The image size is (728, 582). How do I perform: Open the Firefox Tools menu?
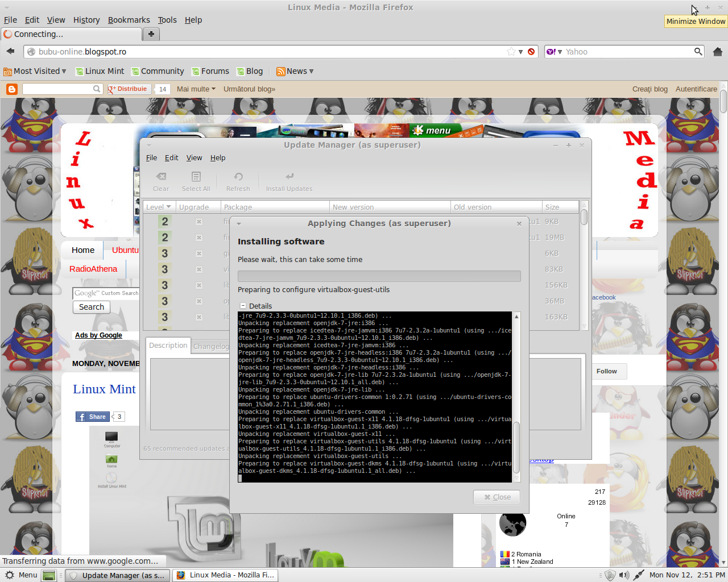[x=167, y=20]
